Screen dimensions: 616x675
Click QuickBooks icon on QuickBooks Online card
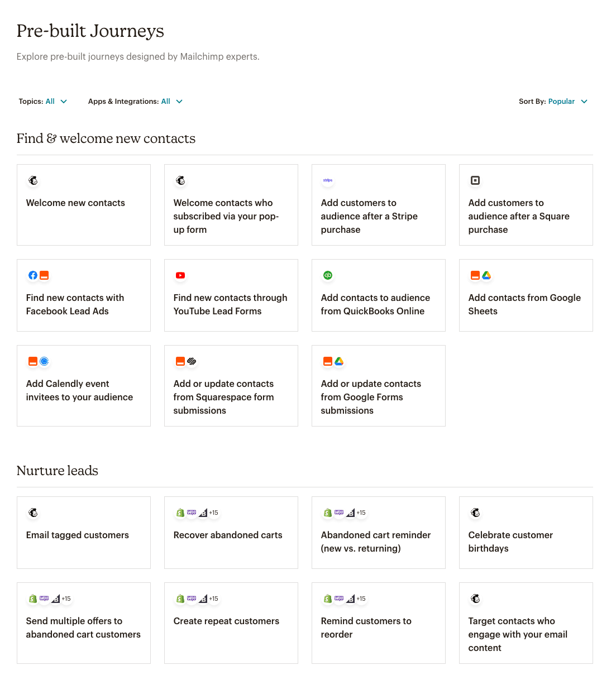coord(328,275)
